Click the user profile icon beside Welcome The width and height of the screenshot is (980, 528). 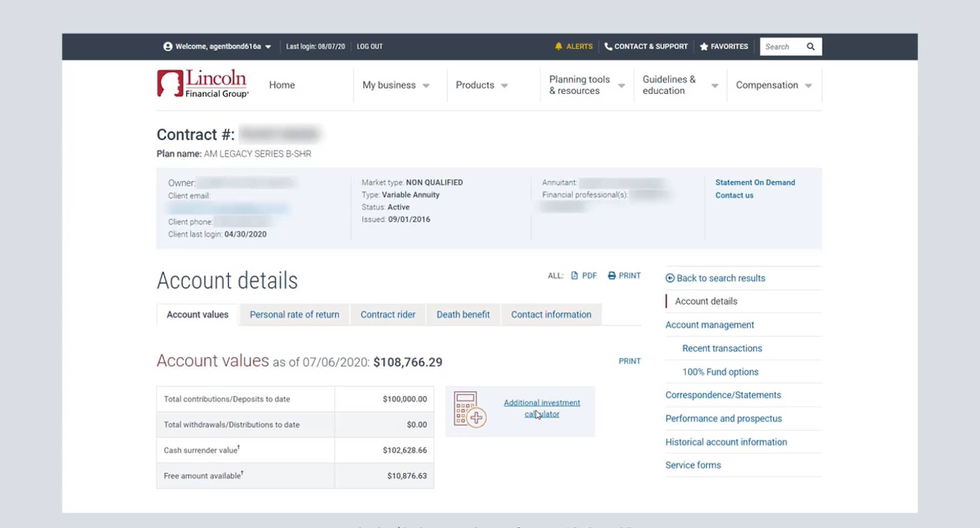pyautogui.click(x=167, y=47)
